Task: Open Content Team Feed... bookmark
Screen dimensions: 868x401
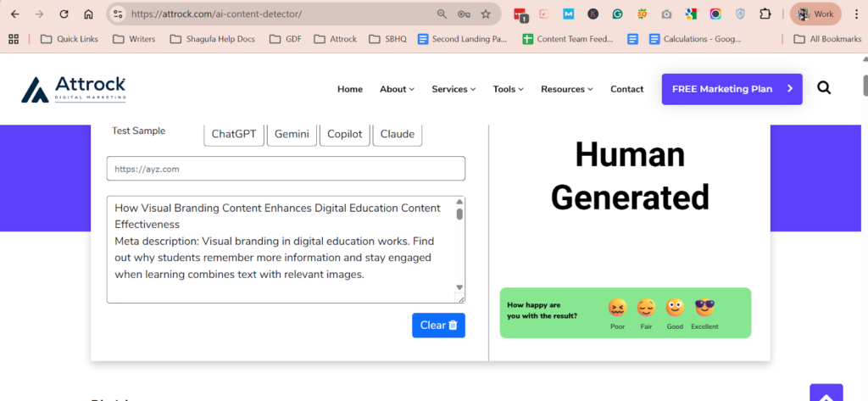Action: pos(568,39)
